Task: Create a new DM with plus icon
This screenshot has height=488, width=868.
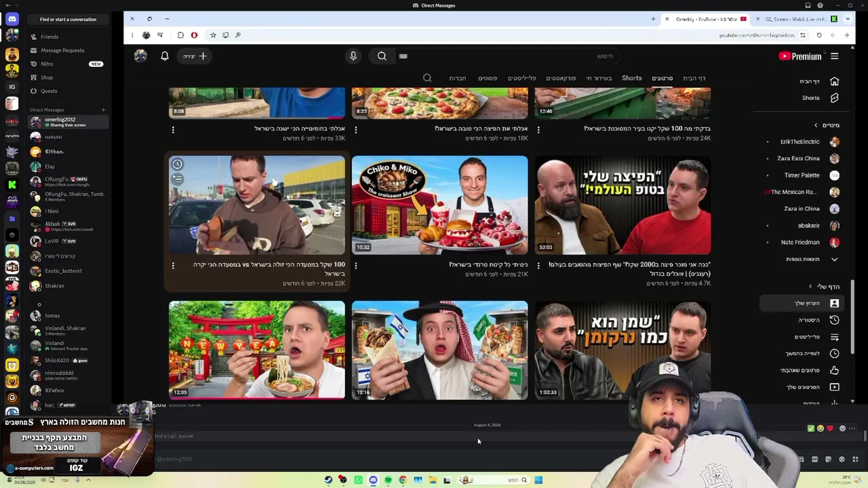Action: coord(103,110)
